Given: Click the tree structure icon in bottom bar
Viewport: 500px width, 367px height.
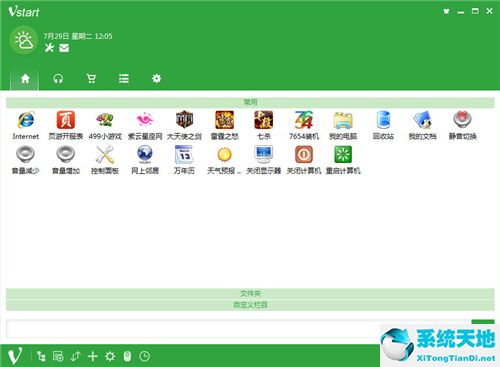Looking at the screenshot, I should pos(41,356).
